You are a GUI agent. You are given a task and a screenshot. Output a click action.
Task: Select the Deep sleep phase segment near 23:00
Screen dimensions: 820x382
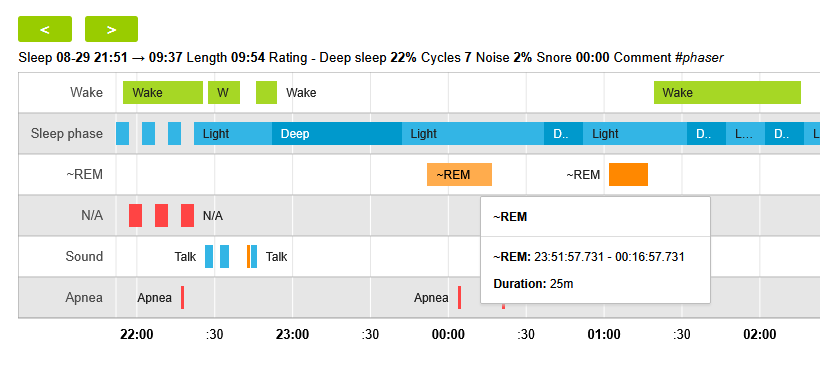337,133
